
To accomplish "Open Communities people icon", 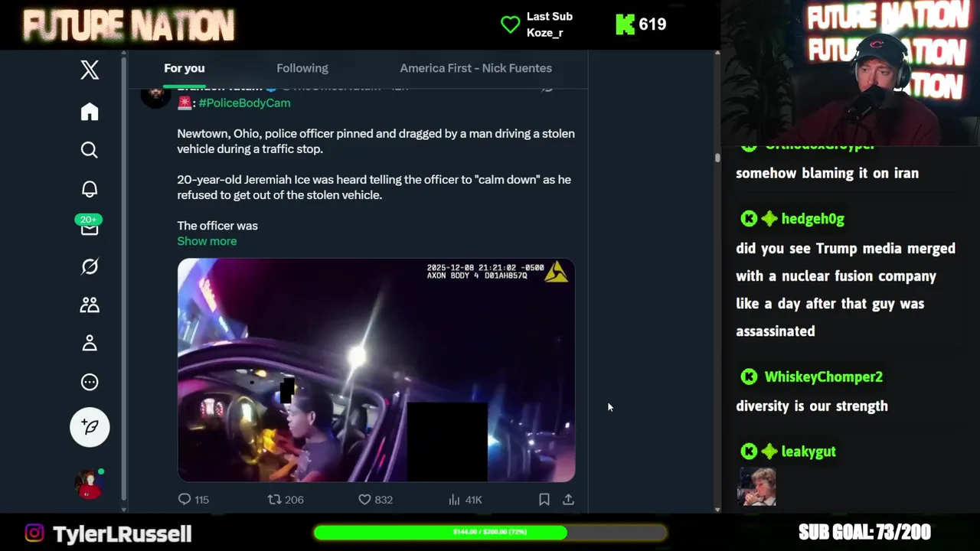I will (x=90, y=305).
